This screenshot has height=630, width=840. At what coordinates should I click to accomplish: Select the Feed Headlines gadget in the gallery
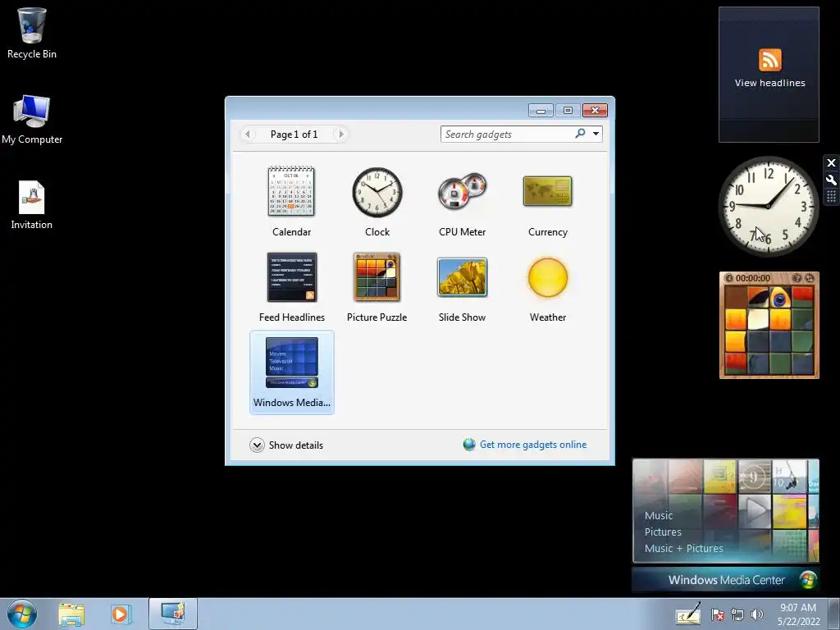click(x=292, y=277)
